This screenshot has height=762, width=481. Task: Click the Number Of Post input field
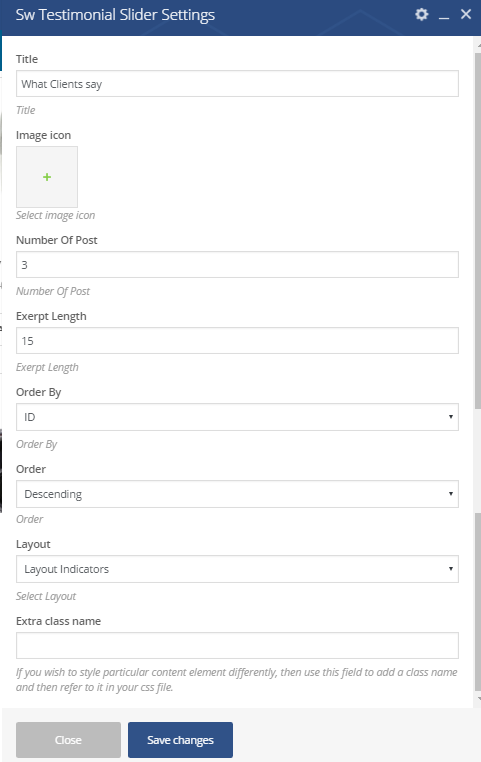click(237, 264)
